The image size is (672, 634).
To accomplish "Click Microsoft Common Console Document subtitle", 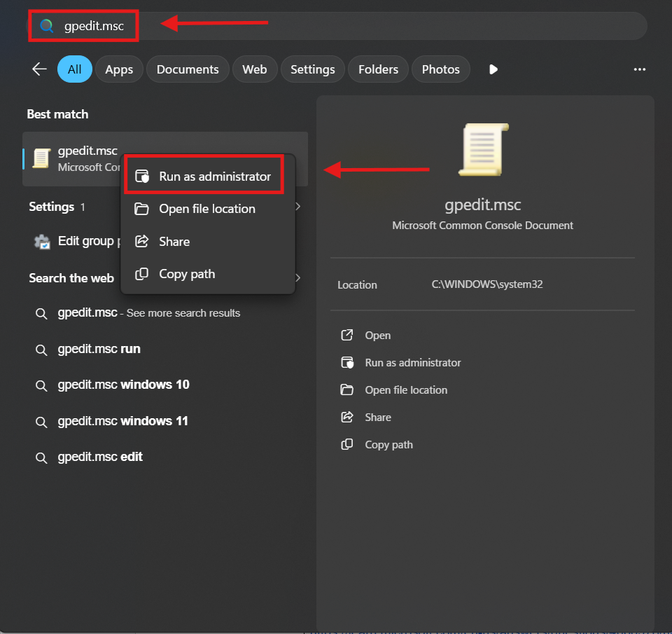I will (482, 226).
